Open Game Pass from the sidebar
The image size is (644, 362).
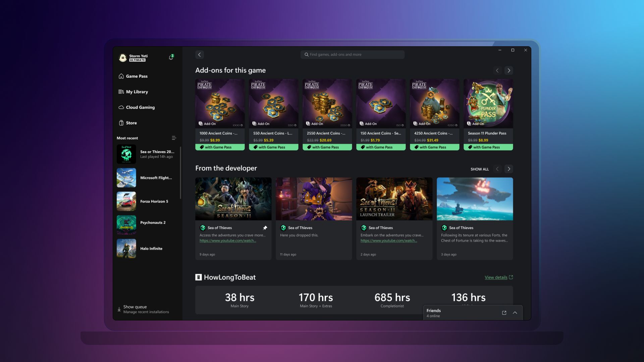point(136,76)
